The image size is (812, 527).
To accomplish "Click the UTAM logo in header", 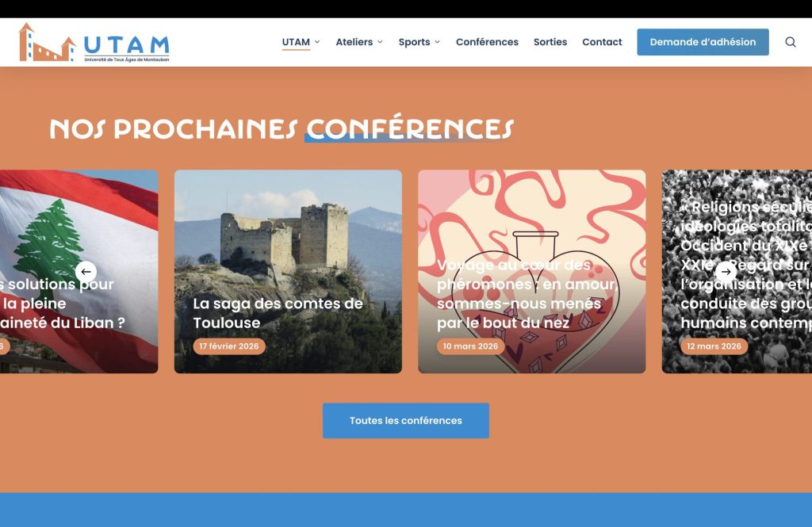I will (94, 43).
